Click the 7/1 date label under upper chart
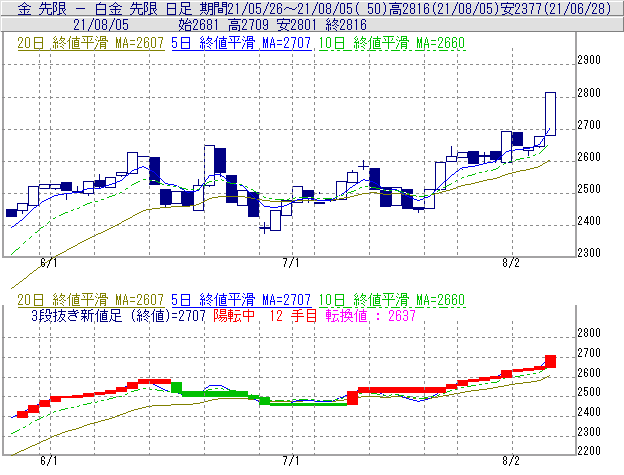 (291, 263)
